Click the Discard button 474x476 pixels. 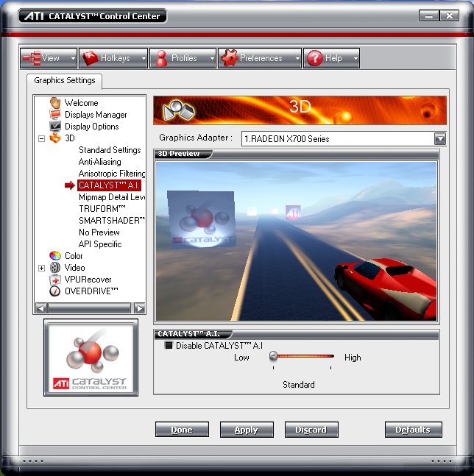coord(311,430)
